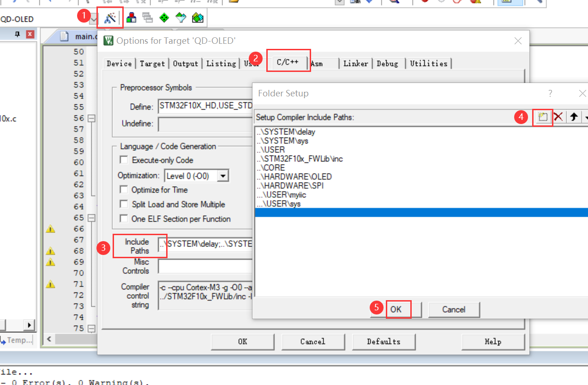Click warning icon at line 69

point(50,262)
